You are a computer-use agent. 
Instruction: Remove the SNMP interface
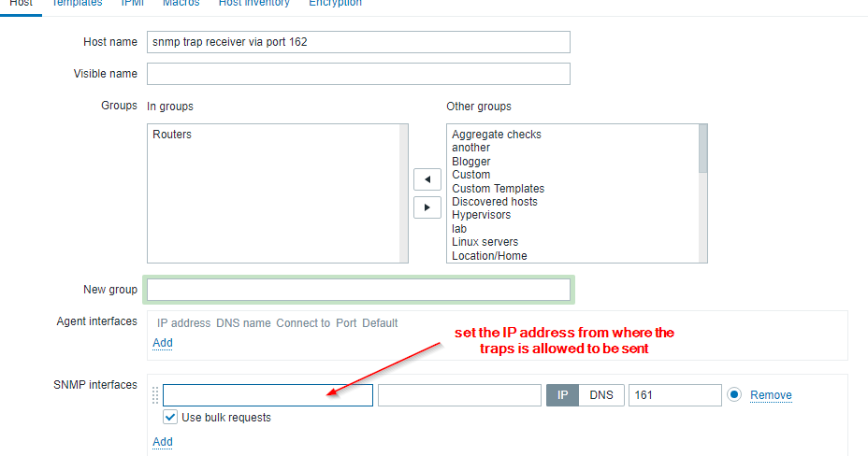[x=771, y=395]
